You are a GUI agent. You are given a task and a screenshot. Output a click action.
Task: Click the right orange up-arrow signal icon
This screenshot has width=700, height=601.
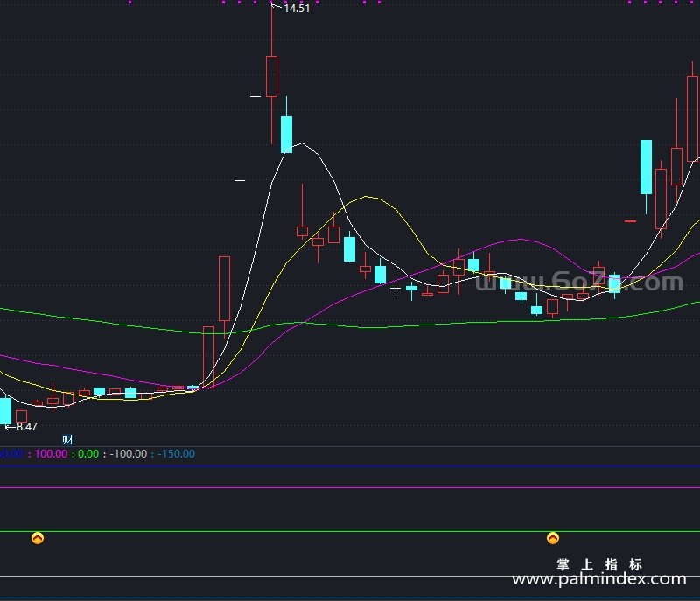point(553,538)
